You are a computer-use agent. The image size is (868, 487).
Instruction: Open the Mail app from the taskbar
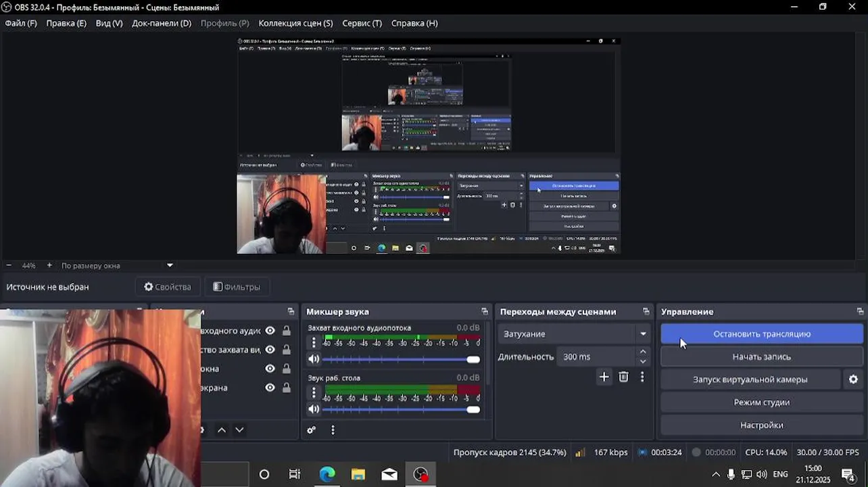pos(389,474)
